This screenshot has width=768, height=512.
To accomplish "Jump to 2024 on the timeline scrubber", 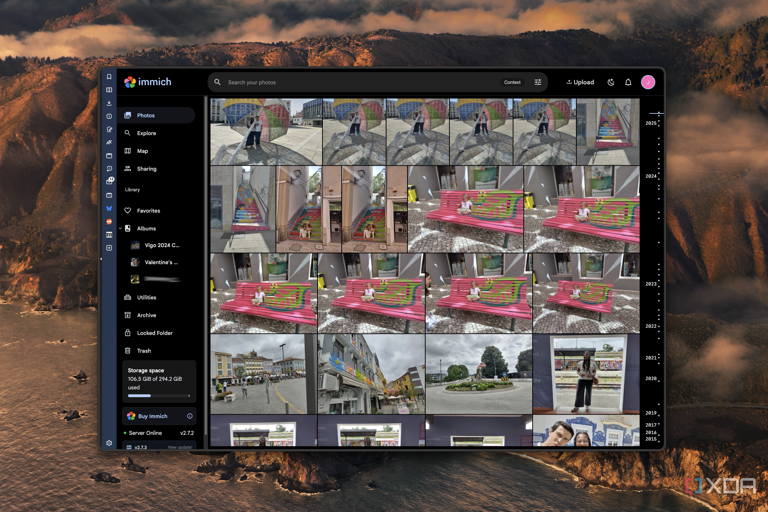I will pos(650,176).
